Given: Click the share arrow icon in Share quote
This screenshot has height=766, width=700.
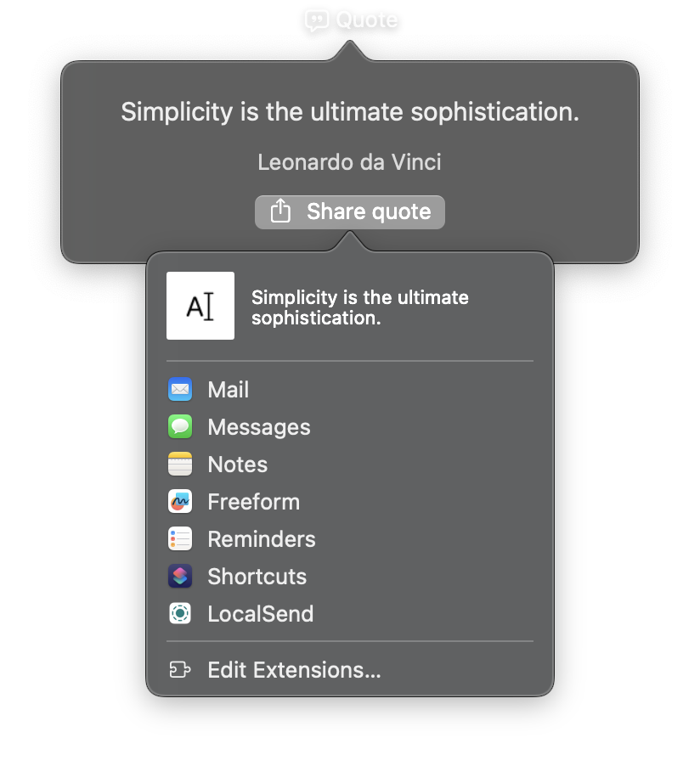Looking at the screenshot, I should coord(280,211).
